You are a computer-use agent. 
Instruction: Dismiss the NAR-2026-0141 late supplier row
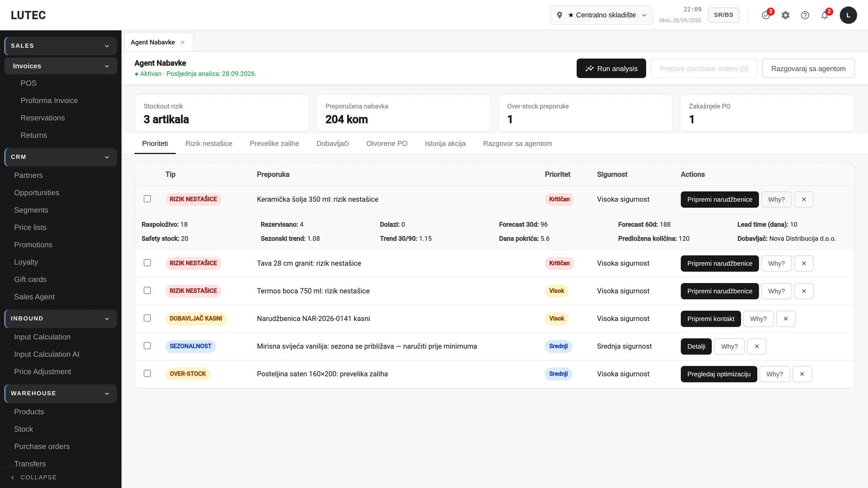point(786,319)
